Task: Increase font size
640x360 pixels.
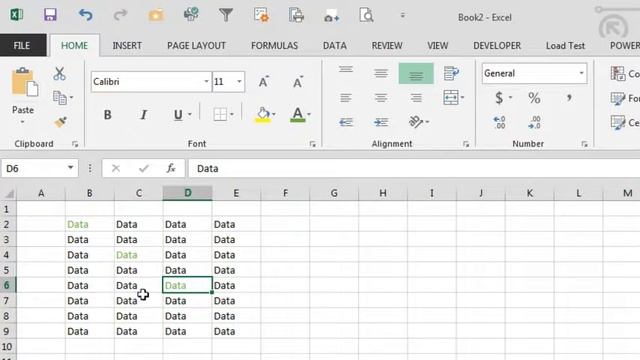Action: 264,82
